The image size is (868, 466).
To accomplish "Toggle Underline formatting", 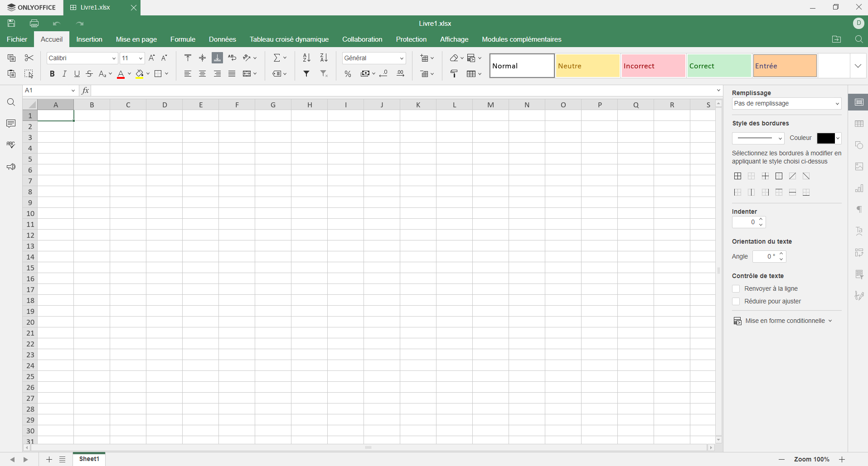I will 77,74.
